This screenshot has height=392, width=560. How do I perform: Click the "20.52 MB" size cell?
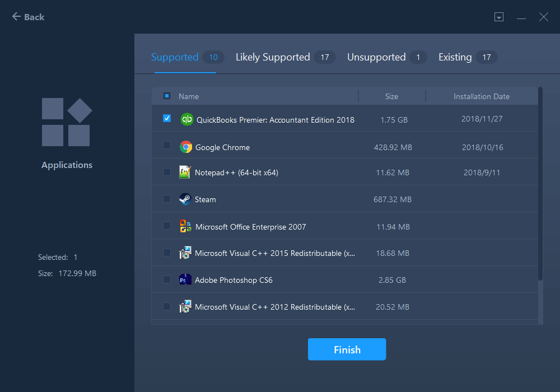pos(393,307)
